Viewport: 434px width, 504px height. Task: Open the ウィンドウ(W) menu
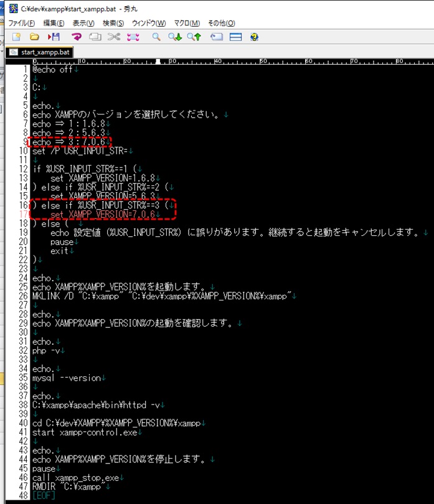[148, 23]
